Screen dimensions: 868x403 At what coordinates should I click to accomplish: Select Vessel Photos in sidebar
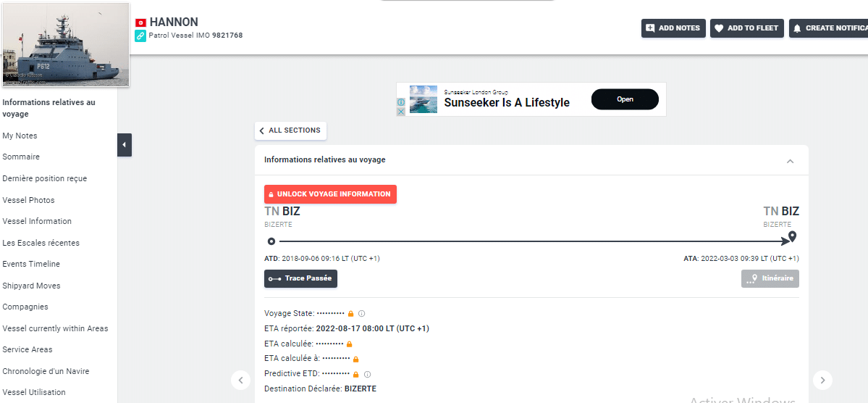click(28, 200)
